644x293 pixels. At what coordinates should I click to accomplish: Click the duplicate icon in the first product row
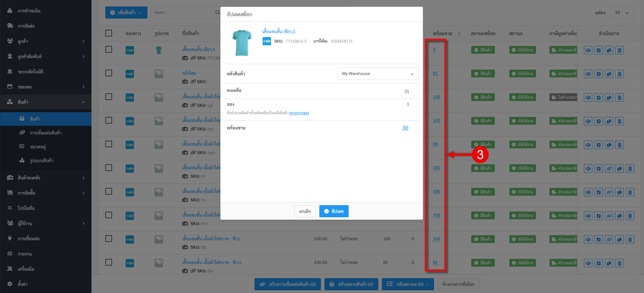[609, 50]
